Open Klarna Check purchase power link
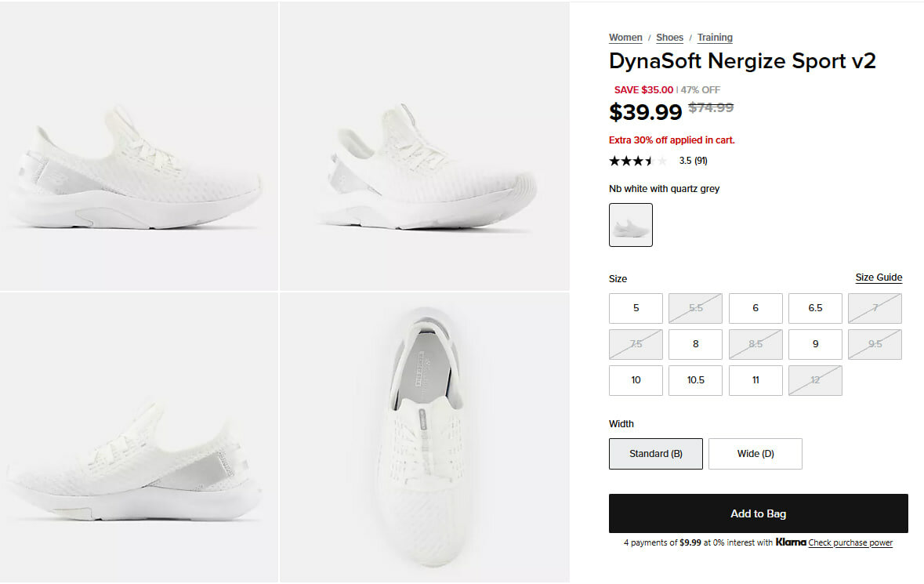This screenshot has width=924, height=584. coord(850,543)
